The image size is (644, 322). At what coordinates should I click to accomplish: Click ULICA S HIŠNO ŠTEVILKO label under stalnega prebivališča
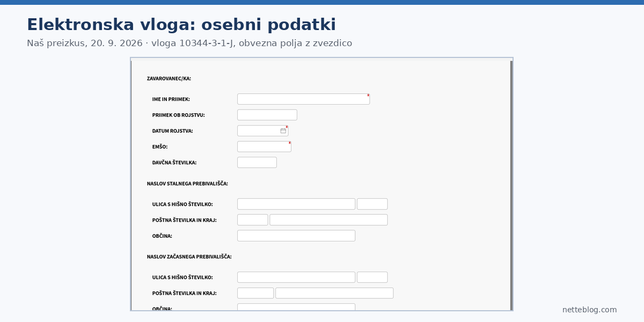click(182, 204)
